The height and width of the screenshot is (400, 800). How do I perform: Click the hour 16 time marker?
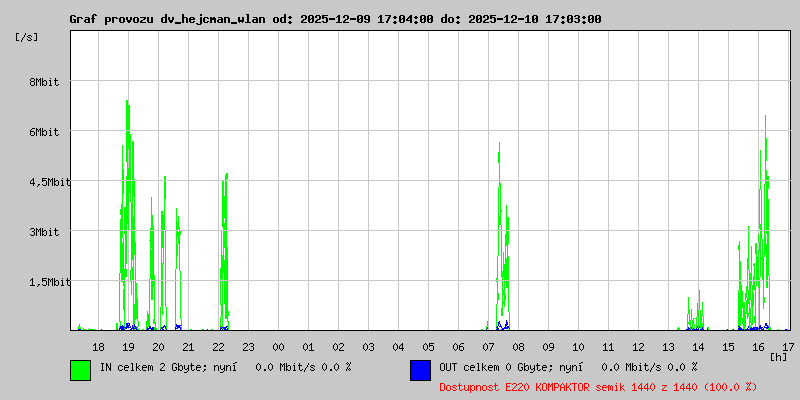(759, 347)
